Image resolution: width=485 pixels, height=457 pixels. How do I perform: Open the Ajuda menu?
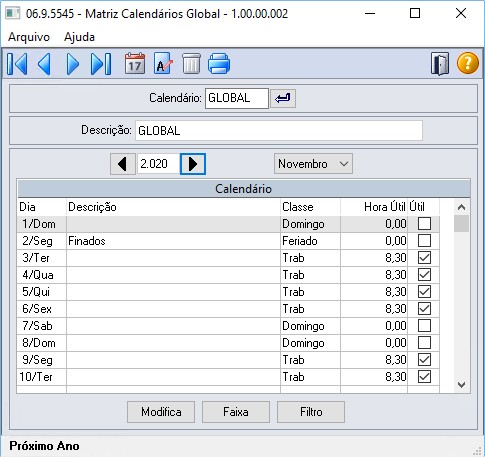(x=79, y=37)
